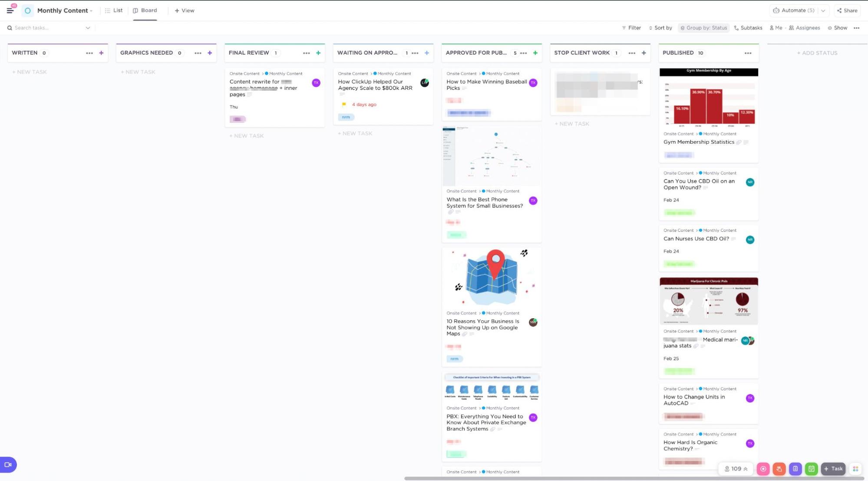
Task: Click the + Task button
Action: click(833, 469)
